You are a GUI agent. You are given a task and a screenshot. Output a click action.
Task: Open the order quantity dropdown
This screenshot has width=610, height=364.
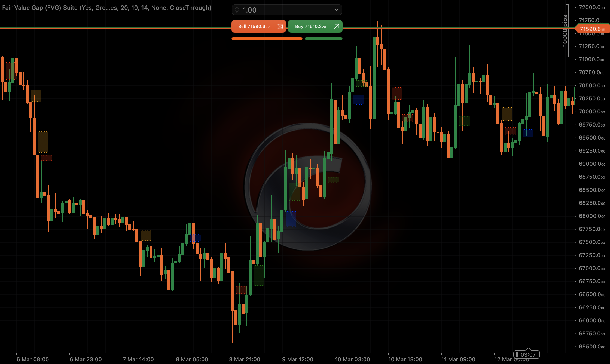point(336,10)
